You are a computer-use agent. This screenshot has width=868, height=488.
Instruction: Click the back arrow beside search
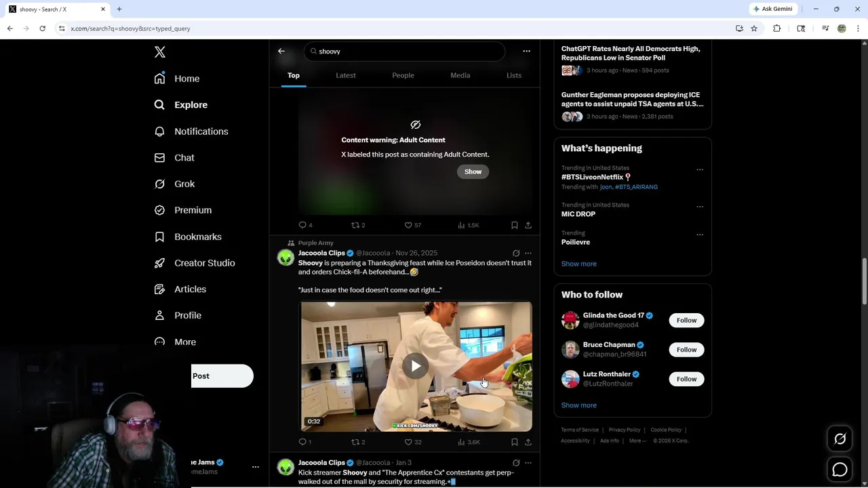coord(281,51)
